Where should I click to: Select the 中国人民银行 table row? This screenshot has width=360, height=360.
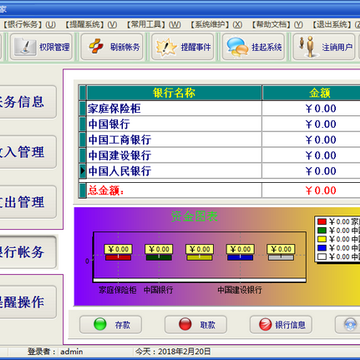tap(220, 171)
